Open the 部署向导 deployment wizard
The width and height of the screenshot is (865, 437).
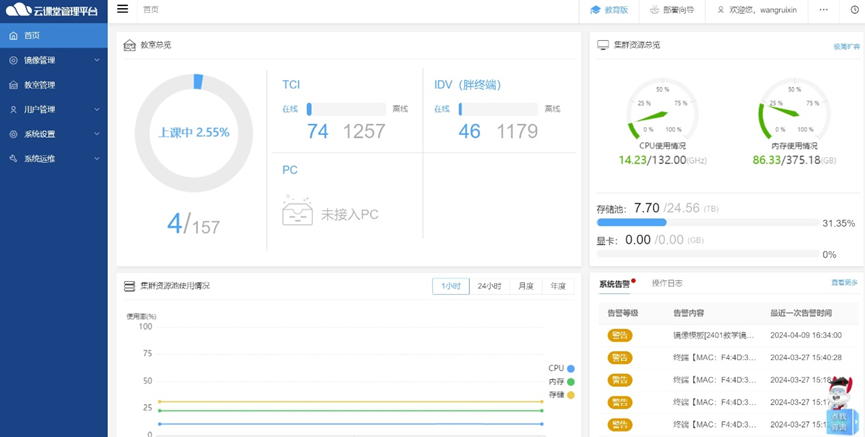(x=675, y=10)
